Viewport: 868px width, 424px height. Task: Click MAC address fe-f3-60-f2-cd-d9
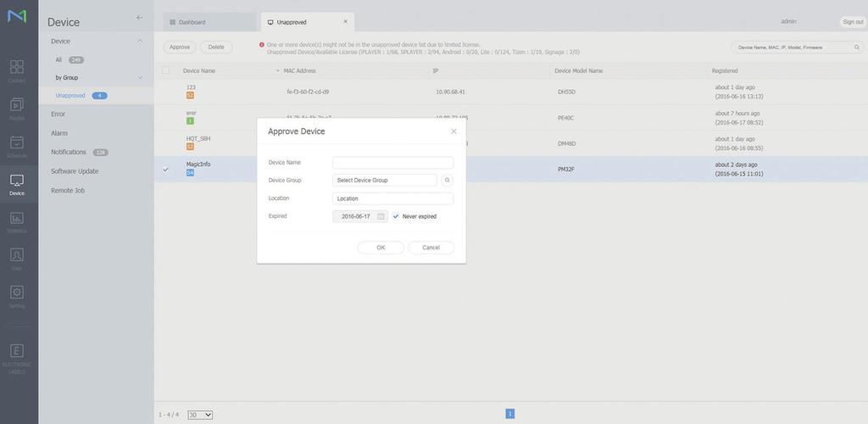coord(307,92)
